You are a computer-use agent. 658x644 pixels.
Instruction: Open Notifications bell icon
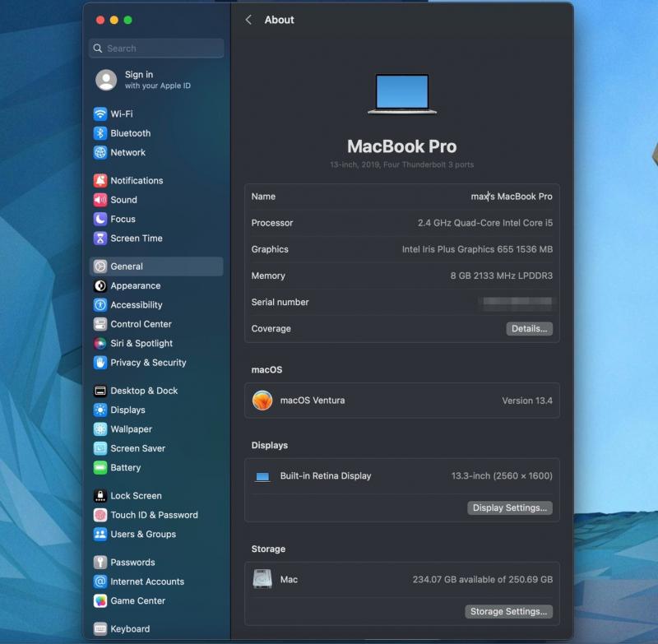[x=100, y=180]
